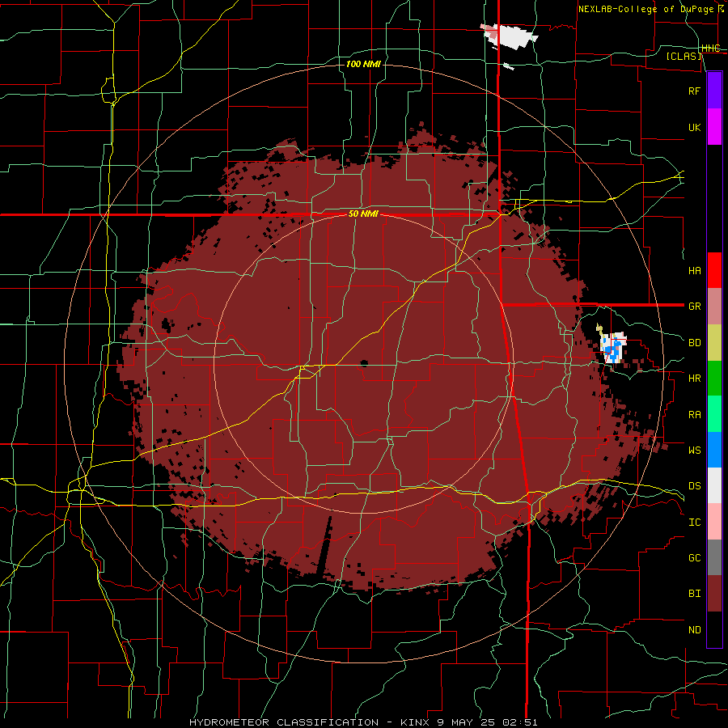Screen dimensions: 728x728
Task: Click the BI legend label
Action: click(694, 594)
